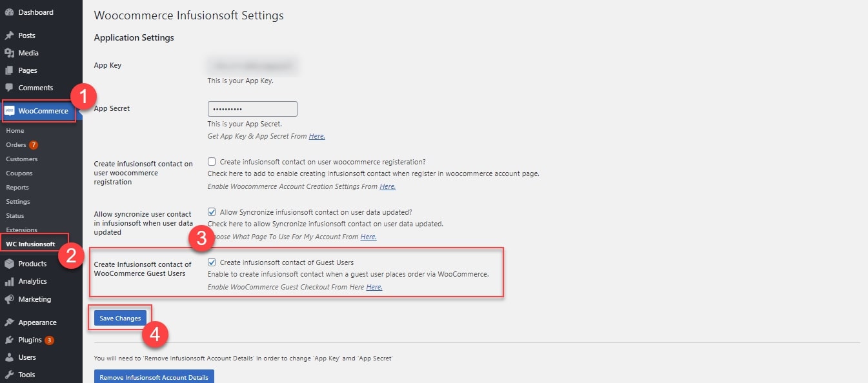Open the Orders submenu

click(x=15, y=144)
